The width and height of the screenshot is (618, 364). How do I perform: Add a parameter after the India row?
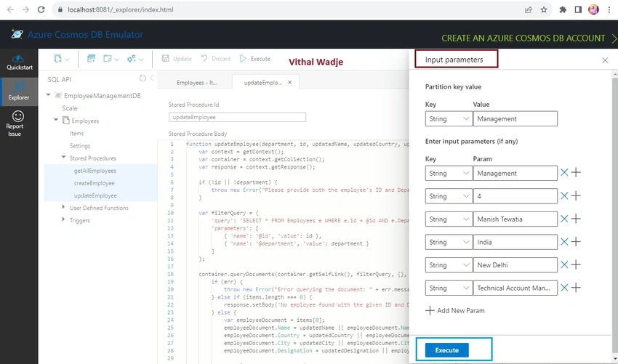576,241
